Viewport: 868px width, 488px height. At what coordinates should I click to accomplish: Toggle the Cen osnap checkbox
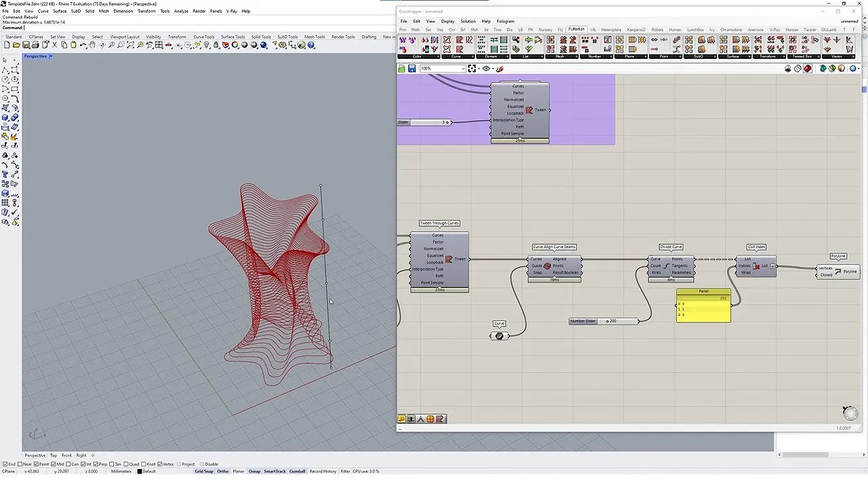click(x=68, y=464)
